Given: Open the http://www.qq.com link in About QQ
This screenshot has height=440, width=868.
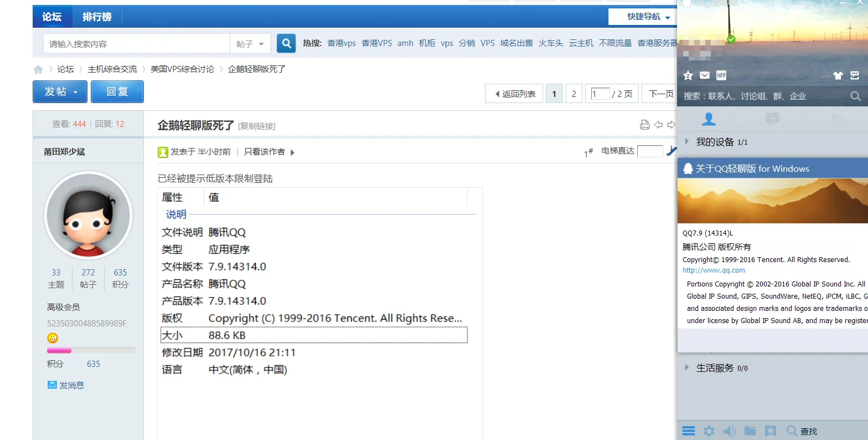Looking at the screenshot, I should pyautogui.click(x=714, y=270).
